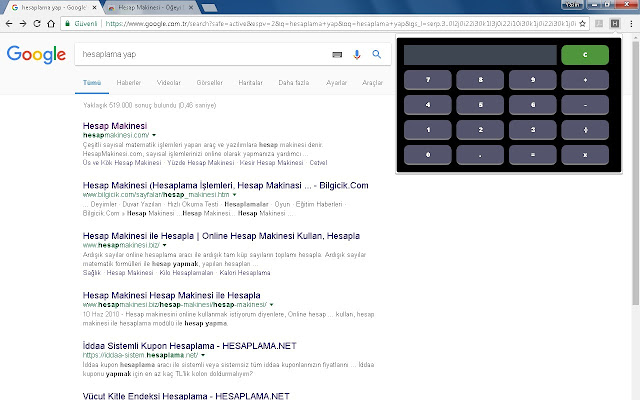Select the Görseller search tab
640x400 pixels.
tap(209, 83)
